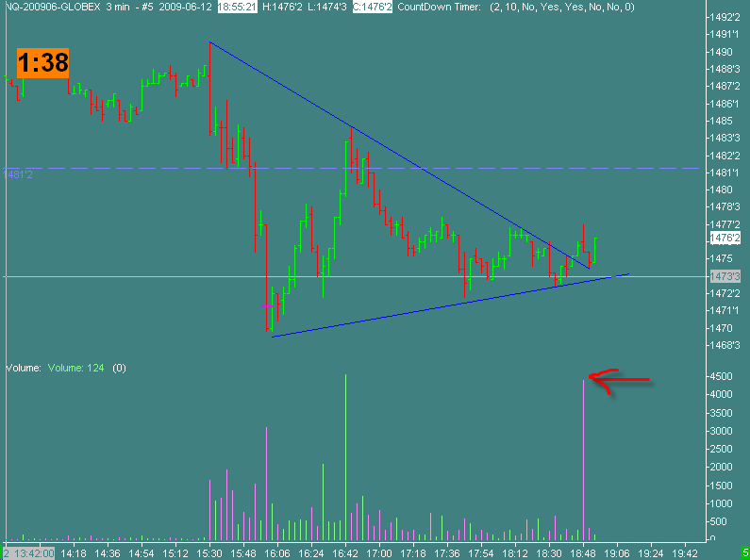
Task: Click the 1468'3 price axis label
Action: coord(724,345)
